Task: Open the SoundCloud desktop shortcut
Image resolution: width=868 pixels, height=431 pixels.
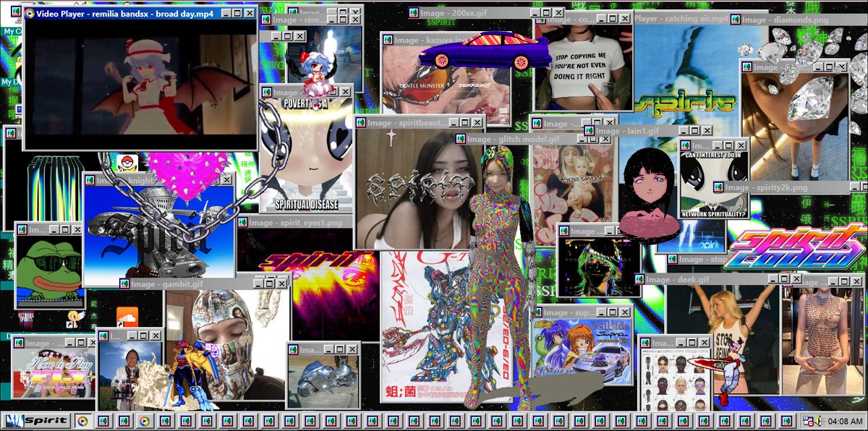Action: pyautogui.click(x=127, y=317)
